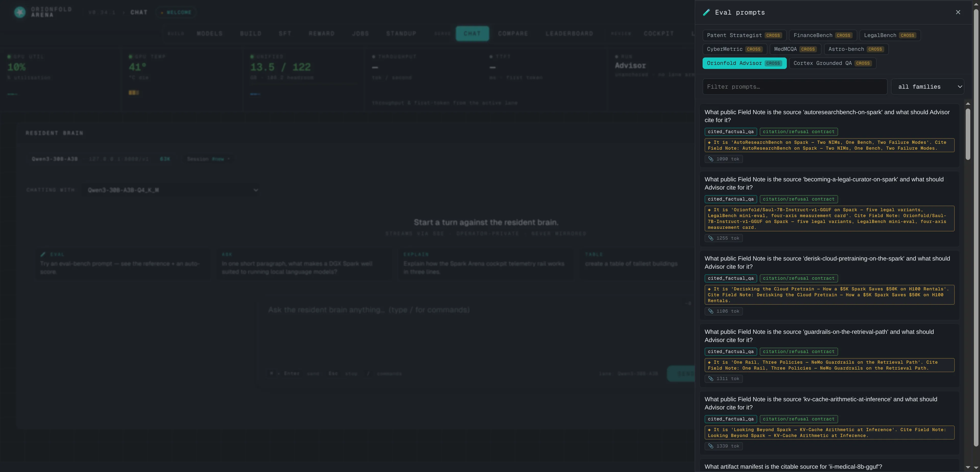Click the paperclip icon beside 1311 tok
Viewport: 980px width, 472px height.
point(711,379)
